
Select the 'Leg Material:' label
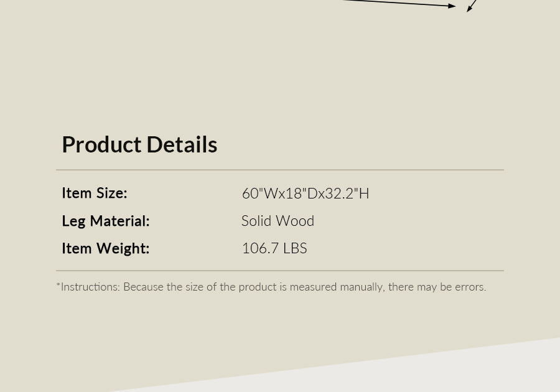coord(105,221)
